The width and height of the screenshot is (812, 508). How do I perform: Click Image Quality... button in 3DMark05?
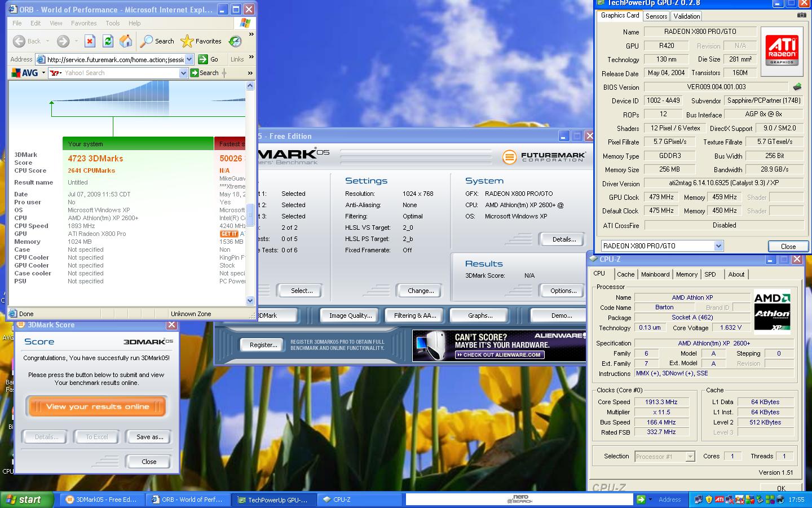click(350, 316)
